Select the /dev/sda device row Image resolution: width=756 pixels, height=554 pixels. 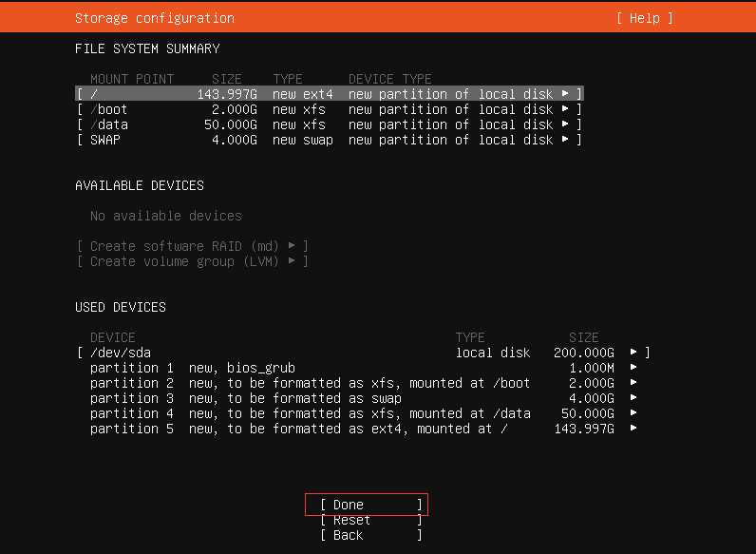coord(363,353)
